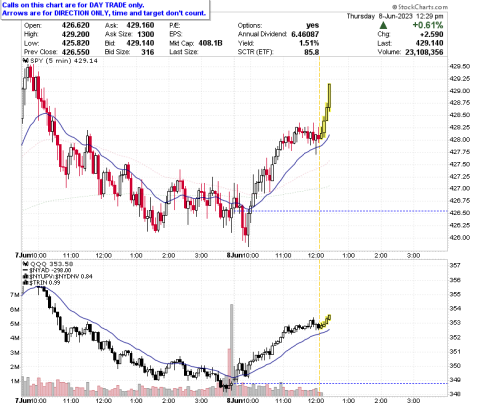
Task: Click the chart icon beside SPY (5 min)
Action: coord(25,61)
